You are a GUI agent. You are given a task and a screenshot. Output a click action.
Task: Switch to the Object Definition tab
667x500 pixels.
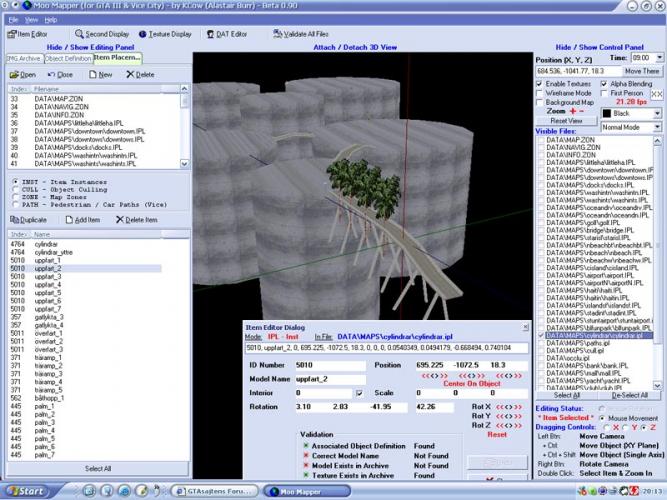[x=68, y=58]
